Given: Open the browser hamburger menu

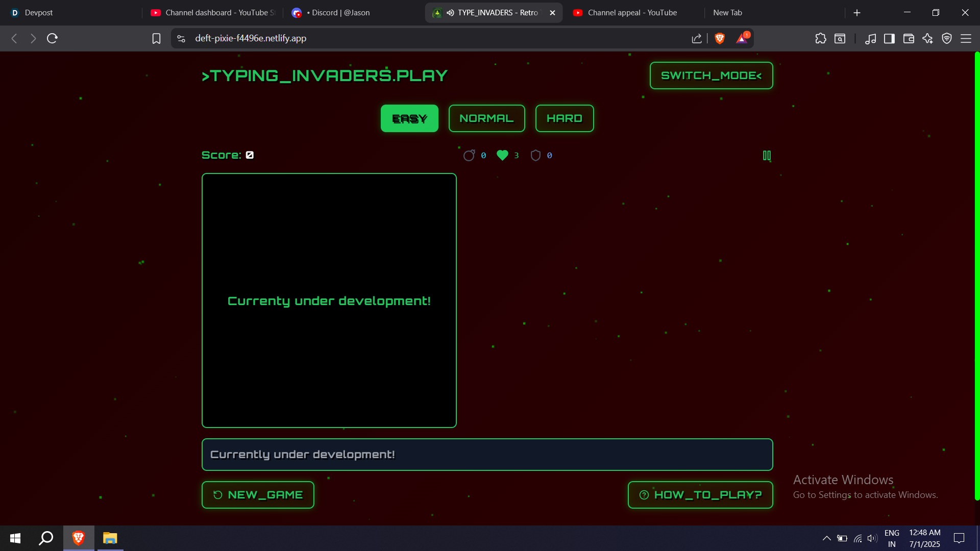Looking at the screenshot, I should point(966,38).
